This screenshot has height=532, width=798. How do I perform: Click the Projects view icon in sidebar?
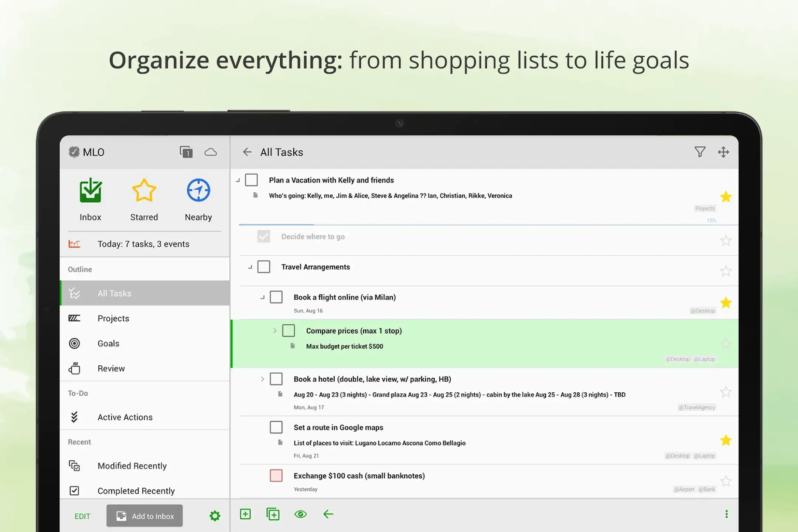pyautogui.click(x=74, y=318)
